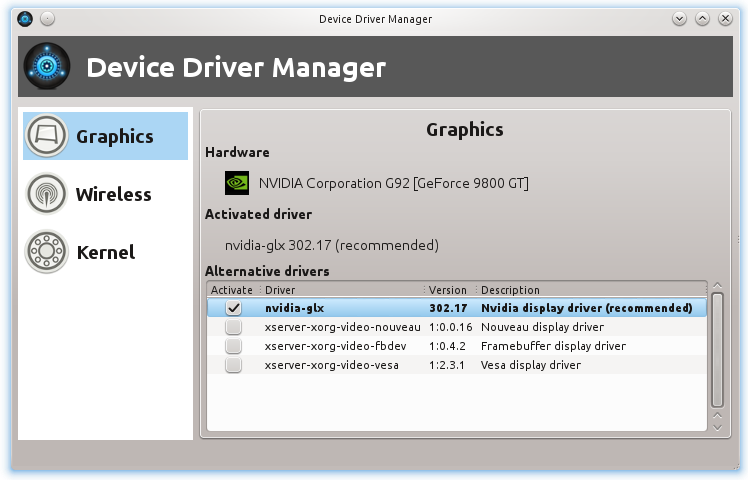Switch to the Wireless sidebar label

pyautogui.click(x=114, y=194)
